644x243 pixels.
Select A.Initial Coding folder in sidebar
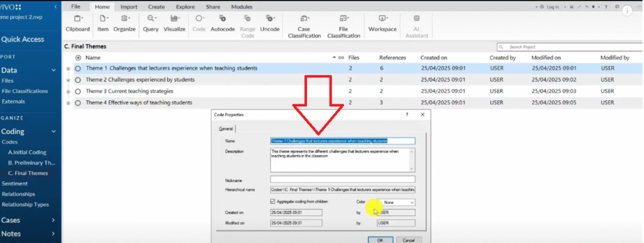point(27,153)
